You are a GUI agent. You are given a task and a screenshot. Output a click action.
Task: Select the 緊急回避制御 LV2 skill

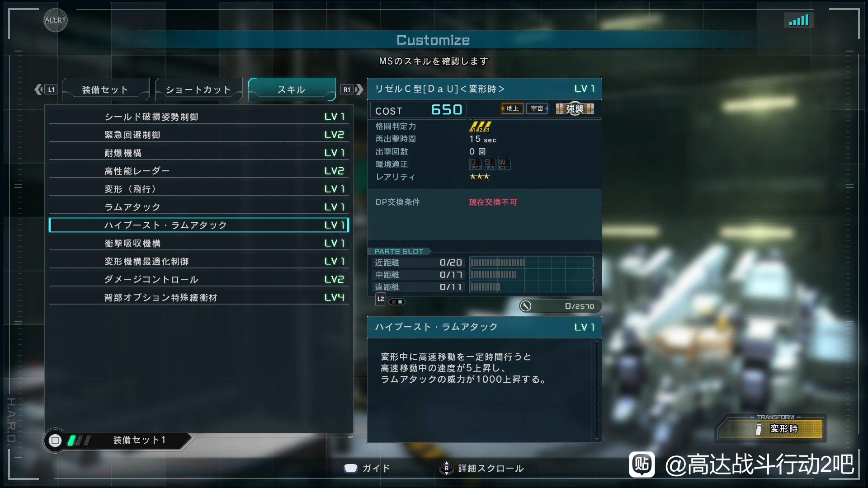tap(198, 135)
